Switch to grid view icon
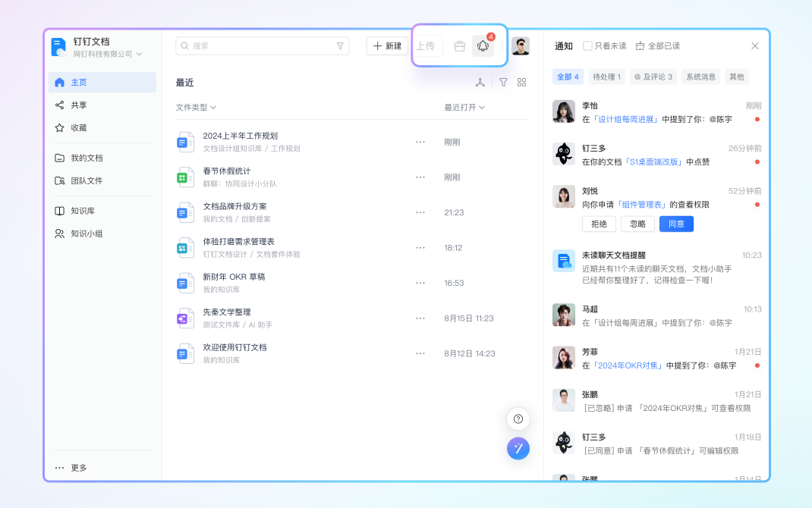The image size is (812, 508). click(521, 82)
